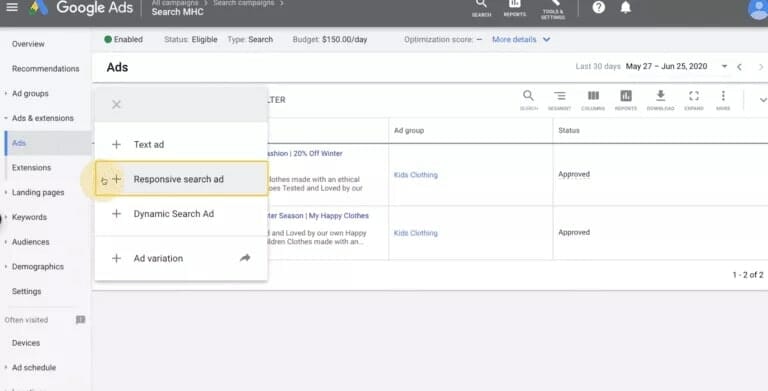The height and width of the screenshot is (391, 768).
Task: Collapse the chart chevron at toolbar right
Action: click(x=763, y=99)
